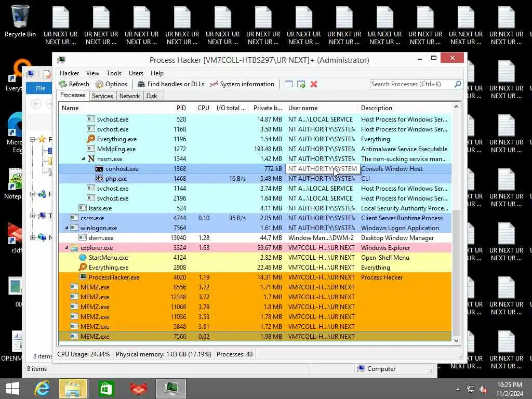Image resolution: width=532 pixels, height=399 pixels.
Task: Switch to the Services tab
Action: coord(102,96)
